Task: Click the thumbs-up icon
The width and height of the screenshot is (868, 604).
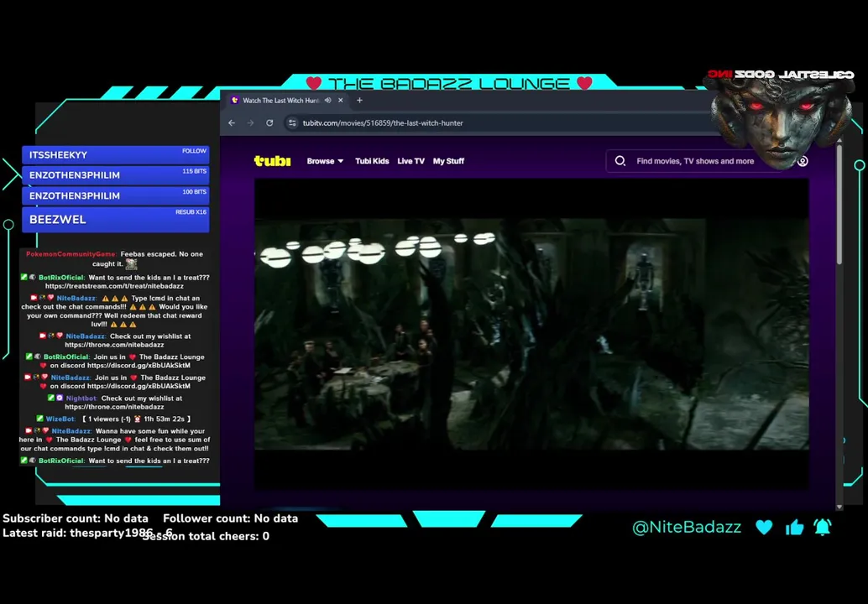Action: click(794, 527)
